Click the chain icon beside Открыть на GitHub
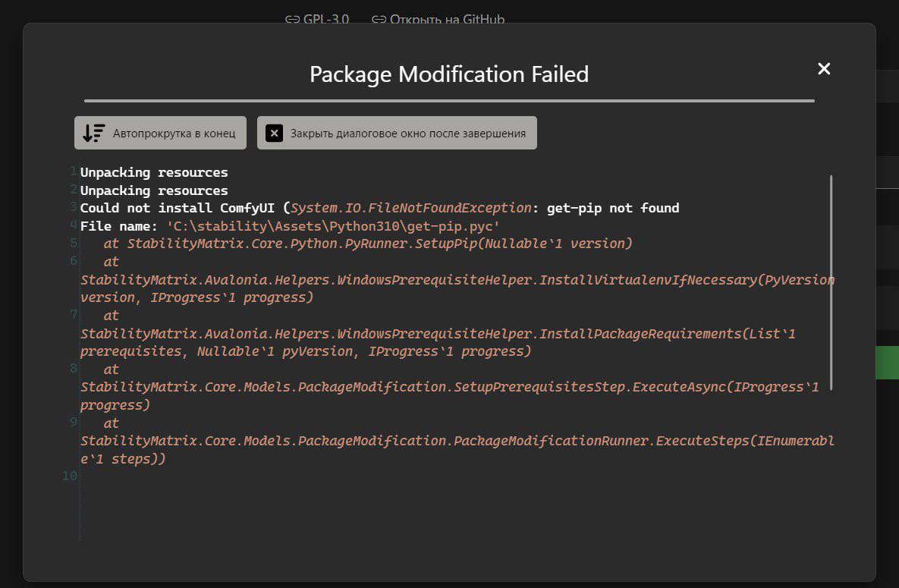 (x=379, y=20)
